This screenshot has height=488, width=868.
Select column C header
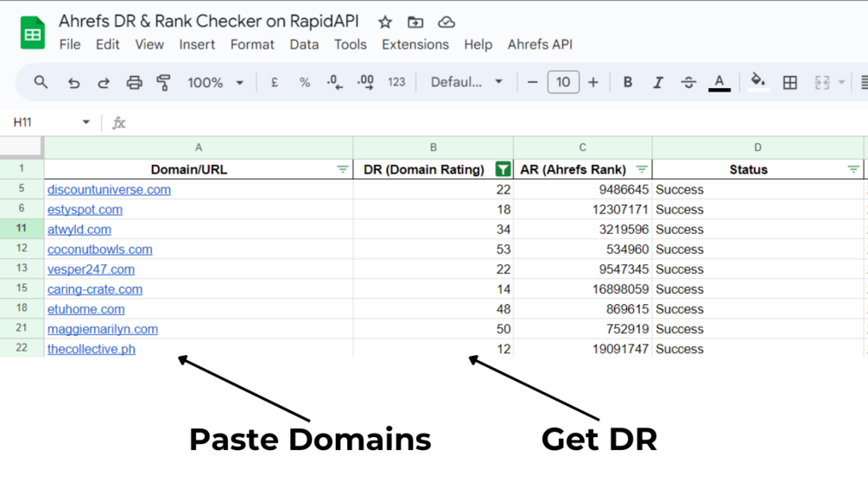coord(582,148)
